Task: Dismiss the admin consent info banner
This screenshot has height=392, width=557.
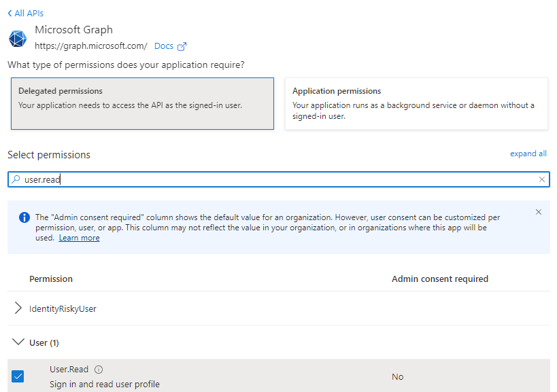Action: (x=539, y=212)
